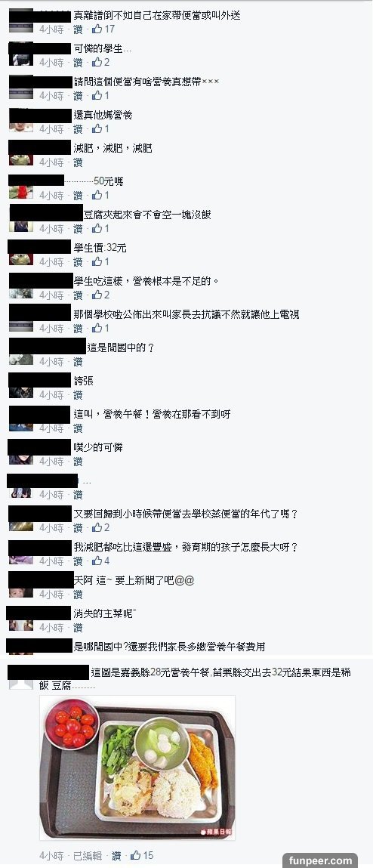
Task: Open thumbs-up count with 17 likes
Action: pyautogui.click(x=103, y=29)
